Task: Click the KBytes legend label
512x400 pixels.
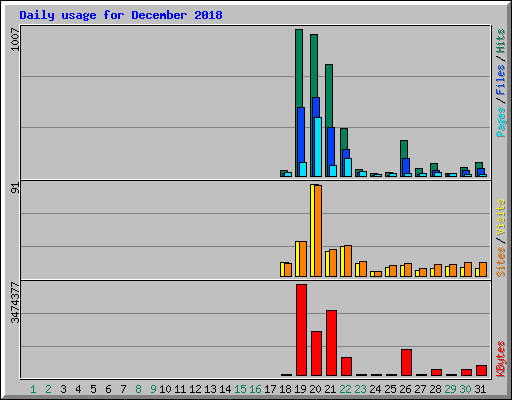Action: (x=500, y=359)
